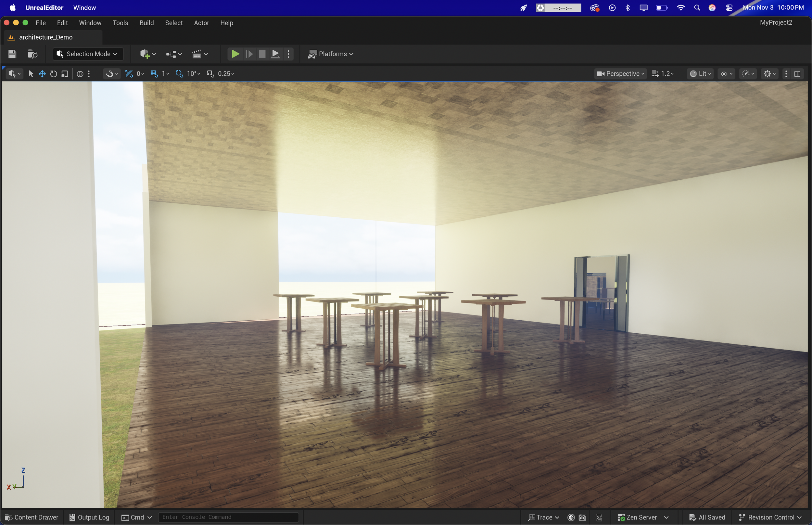Screen dimensions: 812x525
Task: Select the Translate (move) tool
Action: (x=42, y=74)
